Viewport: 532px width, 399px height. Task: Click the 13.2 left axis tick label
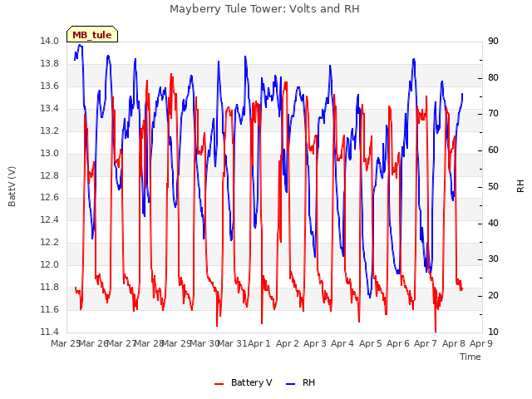50,131
